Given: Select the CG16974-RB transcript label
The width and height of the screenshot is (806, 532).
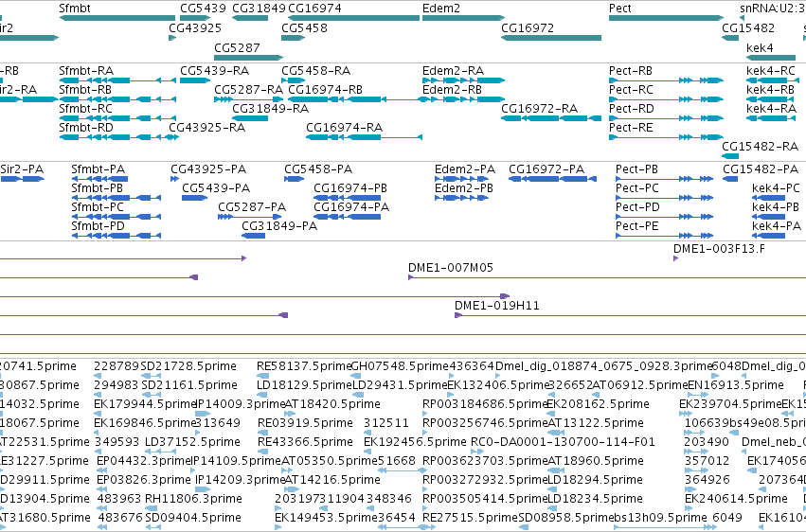Looking at the screenshot, I should pos(326,89).
